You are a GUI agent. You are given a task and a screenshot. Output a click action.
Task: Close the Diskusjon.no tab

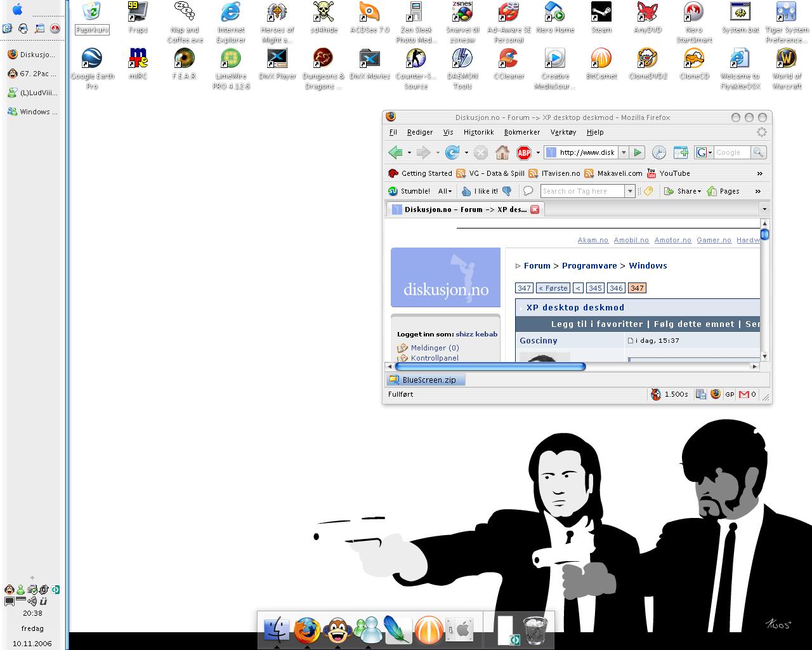click(535, 209)
